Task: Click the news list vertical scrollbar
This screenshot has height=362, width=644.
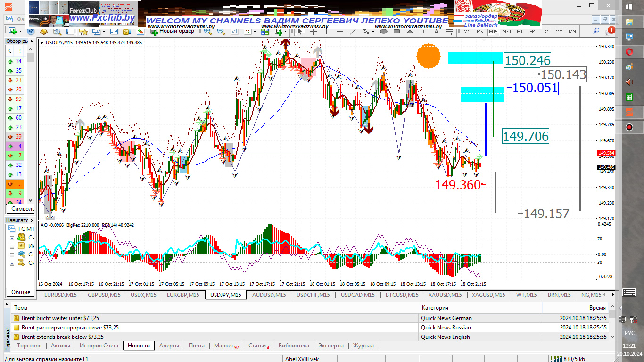Action: pyautogui.click(x=612, y=322)
